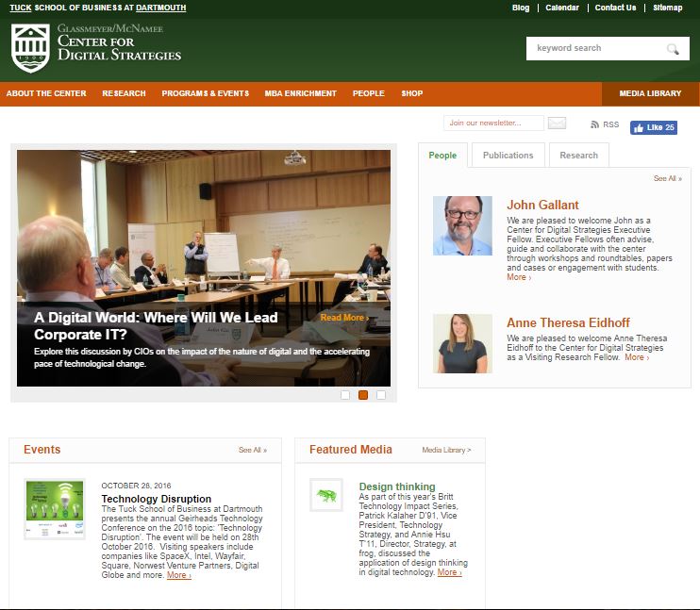Image resolution: width=700 pixels, height=610 pixels.
Task: Open the Design thinking media title
Action: pos(397,486)
